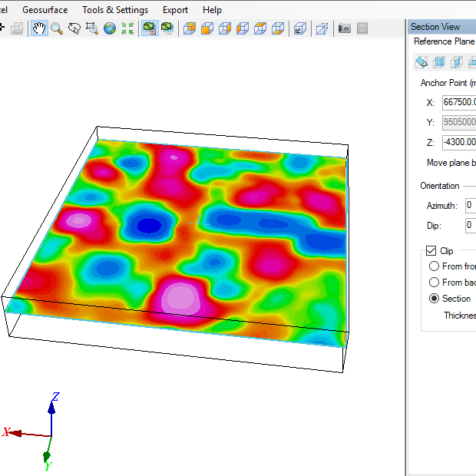This screenshot has height=476, width=476.
Task: Click the first orange cube view icon
Action: [x=189, y=28]
